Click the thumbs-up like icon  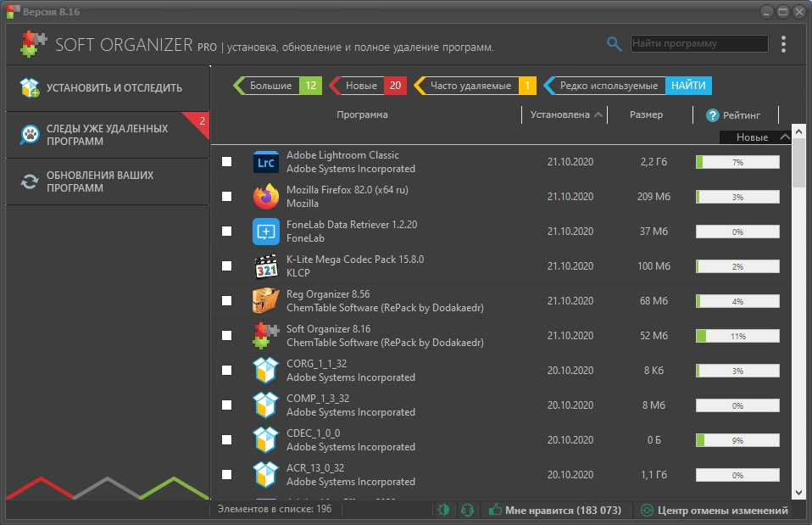(495, 510)
